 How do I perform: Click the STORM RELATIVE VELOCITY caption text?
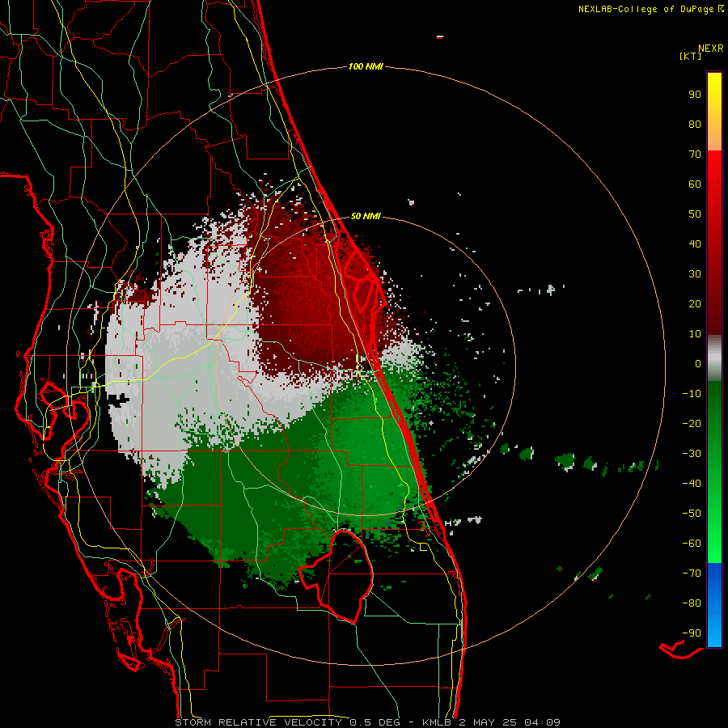(258, 722)
